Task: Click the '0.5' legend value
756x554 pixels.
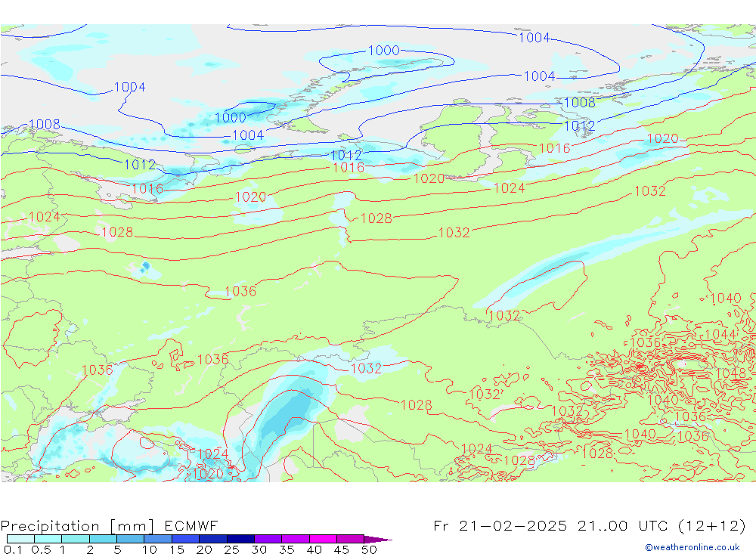Action: pyautogui.click(x=41, y=549)
